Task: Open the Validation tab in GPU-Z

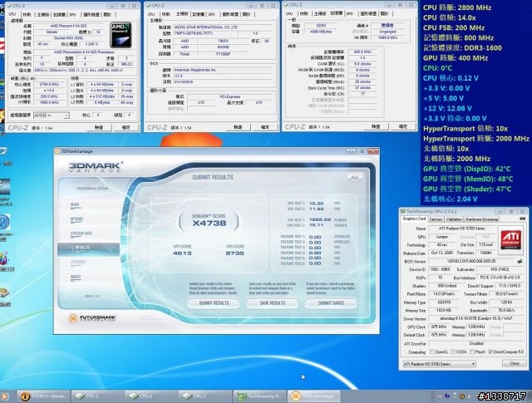Action: pyautogui.click(x=454, y=219)
